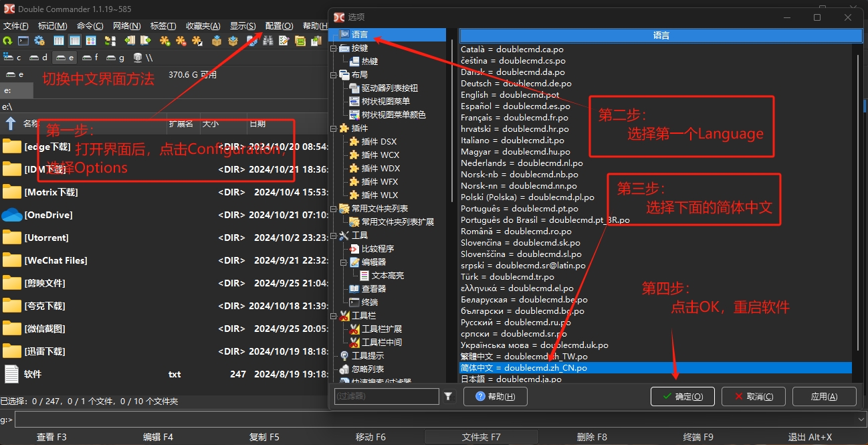This screenshot has height=445, width=868.
Task: Click the 复制 F5 button
Action: tap(264, 437)
